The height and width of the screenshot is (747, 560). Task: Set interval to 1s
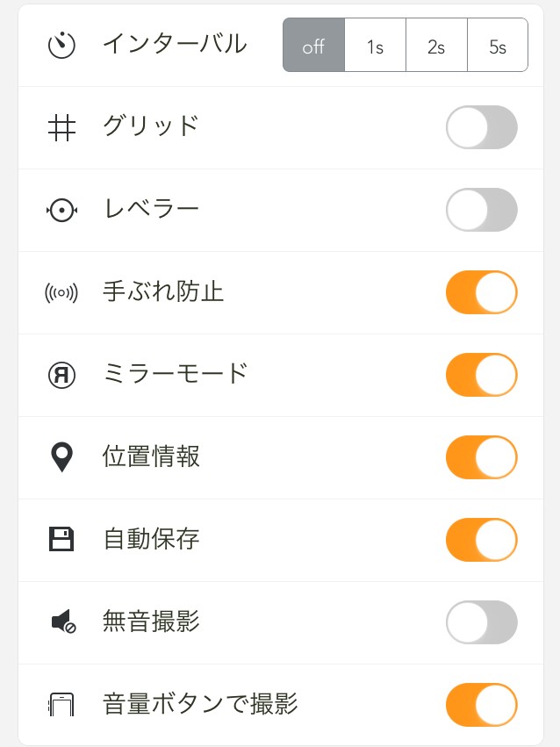point(375,46)
